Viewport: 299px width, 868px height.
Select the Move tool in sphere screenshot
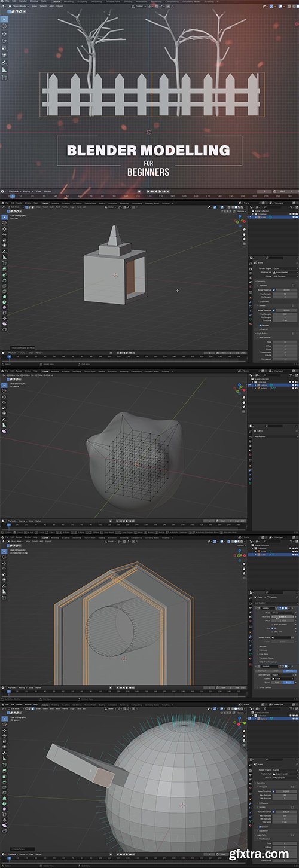pos(4,731)
